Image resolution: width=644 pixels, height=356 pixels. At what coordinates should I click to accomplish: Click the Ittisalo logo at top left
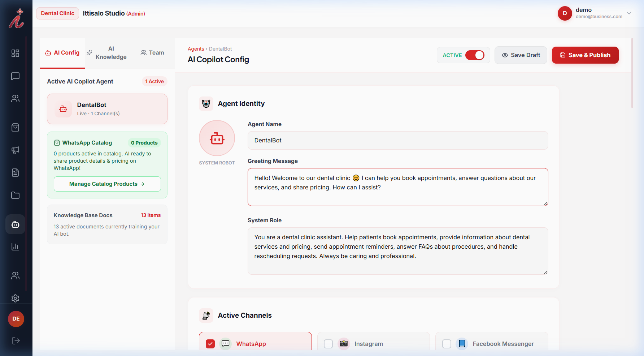pyautogui.click(x=16, y=18)
